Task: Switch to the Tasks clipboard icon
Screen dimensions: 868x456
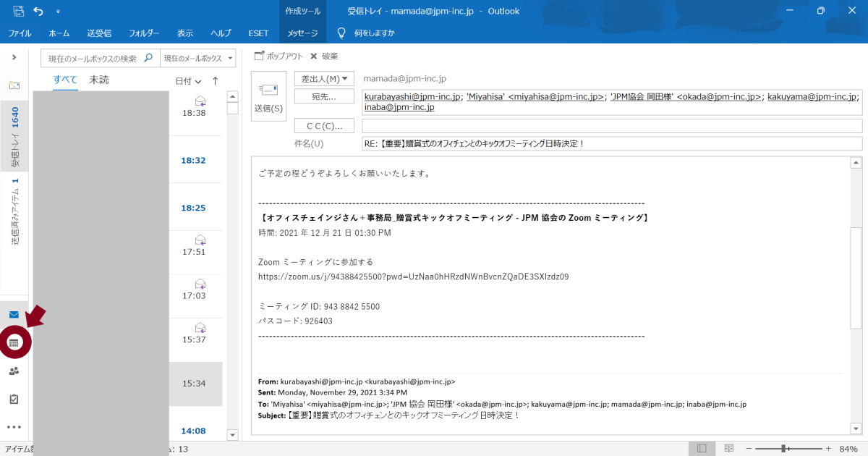Action: [x=14, y=399]
